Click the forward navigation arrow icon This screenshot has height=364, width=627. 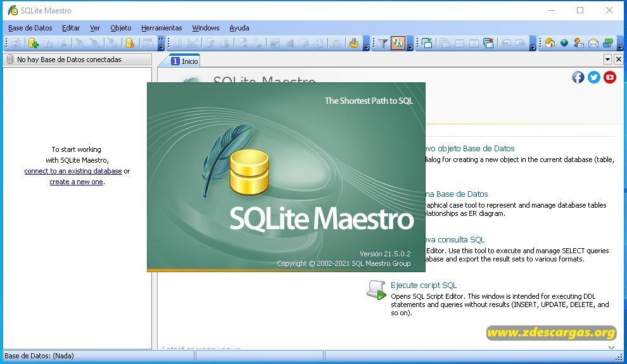pyautogui.click(x=520, y=43)
